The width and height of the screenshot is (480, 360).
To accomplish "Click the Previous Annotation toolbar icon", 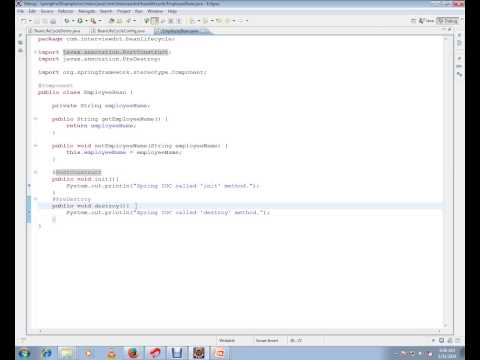I will 205,21.
